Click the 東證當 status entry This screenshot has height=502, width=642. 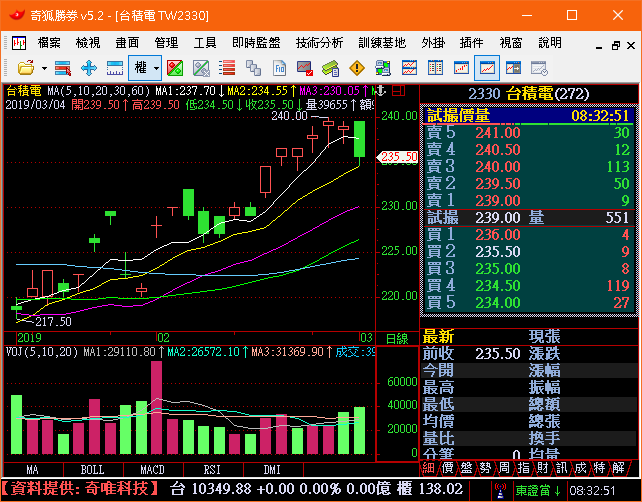538,491
